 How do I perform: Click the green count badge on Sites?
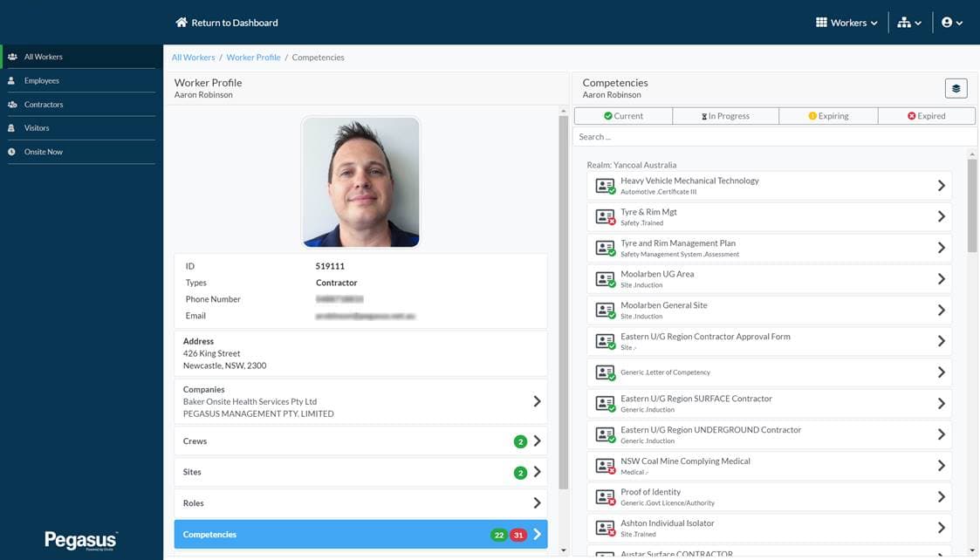click(521, 472)
